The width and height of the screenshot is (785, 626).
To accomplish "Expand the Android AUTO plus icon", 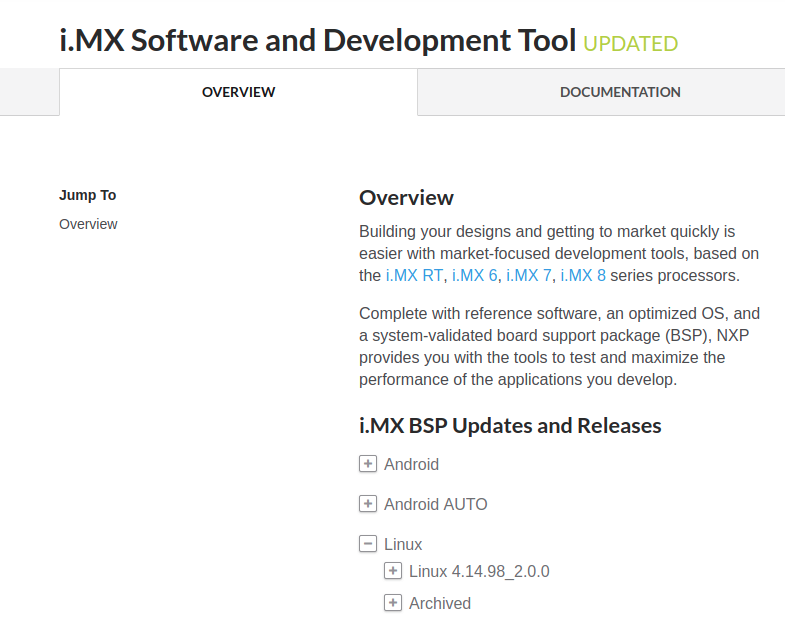I will 368,504.
